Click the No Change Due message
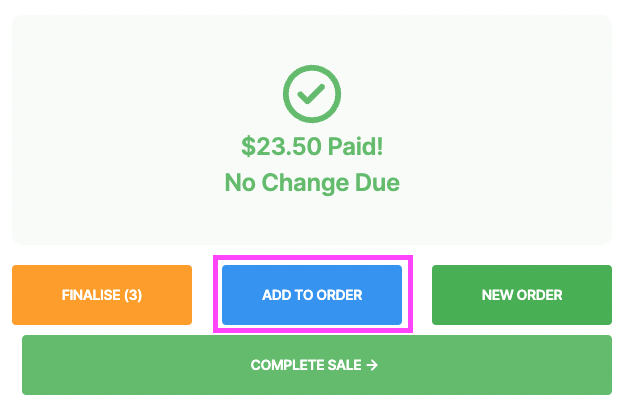Image resolution: width=625 pixels, height=407 pixels. 312,183
